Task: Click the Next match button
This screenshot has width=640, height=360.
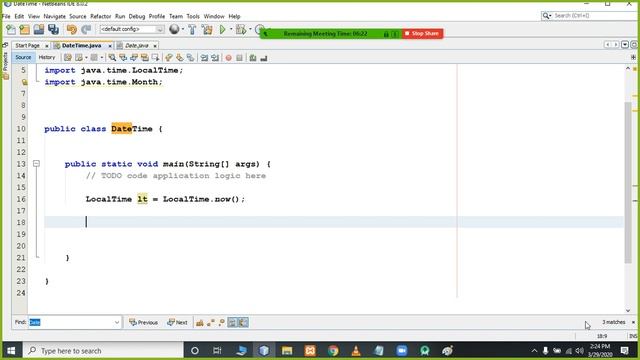Action: coord(177,322)
